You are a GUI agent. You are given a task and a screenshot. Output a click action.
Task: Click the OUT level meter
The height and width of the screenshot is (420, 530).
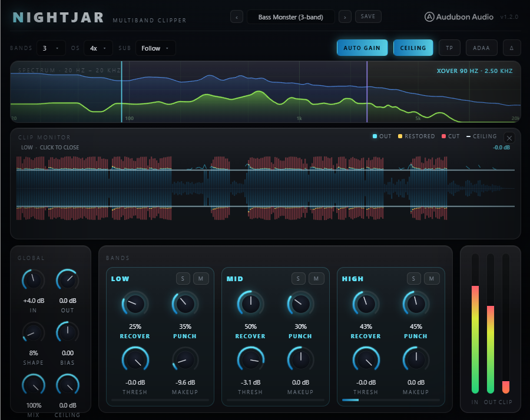point(491,324)
